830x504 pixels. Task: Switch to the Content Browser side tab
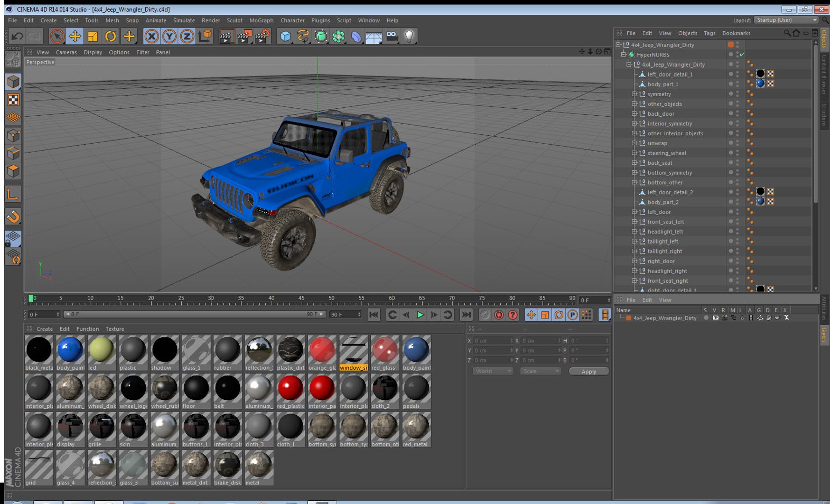[x=824, y=74]
